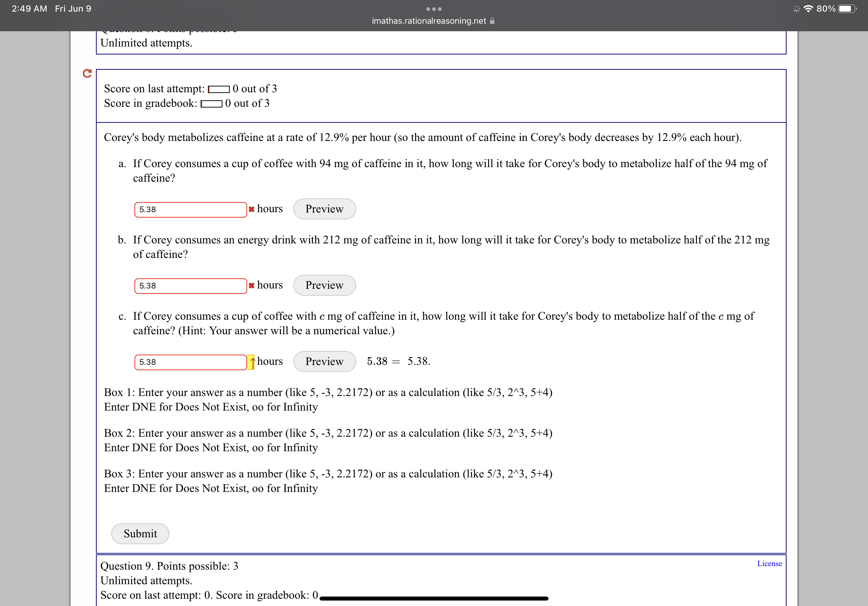The width and height of the screenshot is (868, 606).
Task: Click the lock icon beside the site address
Action: [491, 21]
